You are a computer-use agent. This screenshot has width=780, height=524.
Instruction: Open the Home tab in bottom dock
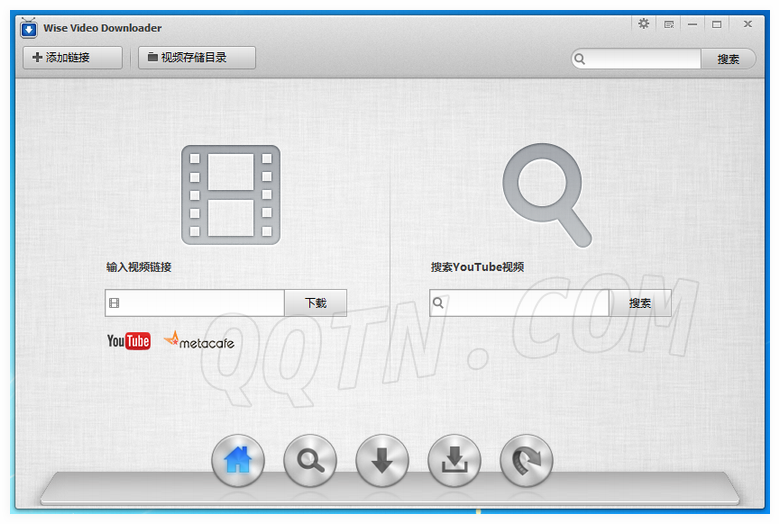pyautogui.click(x=238, y=461)
